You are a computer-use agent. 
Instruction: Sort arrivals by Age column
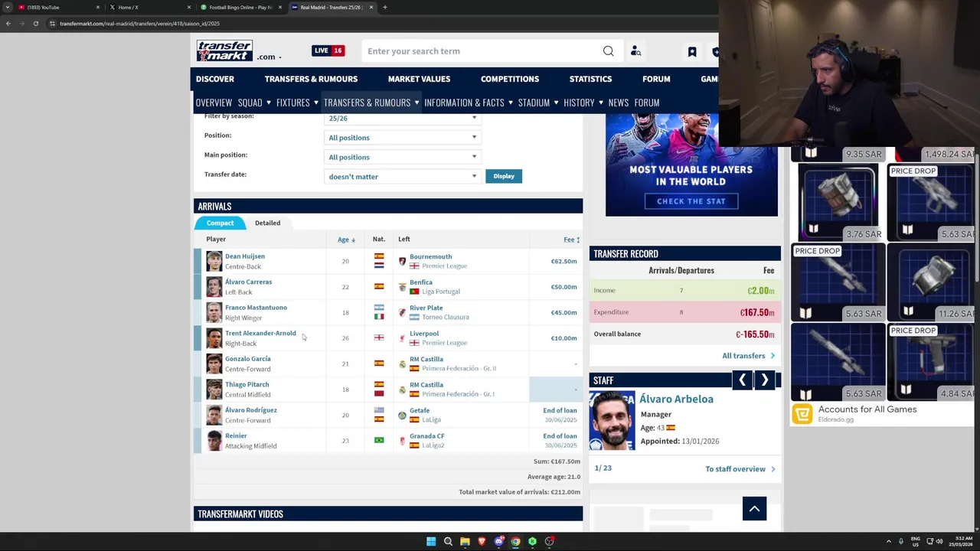[346, 240]
